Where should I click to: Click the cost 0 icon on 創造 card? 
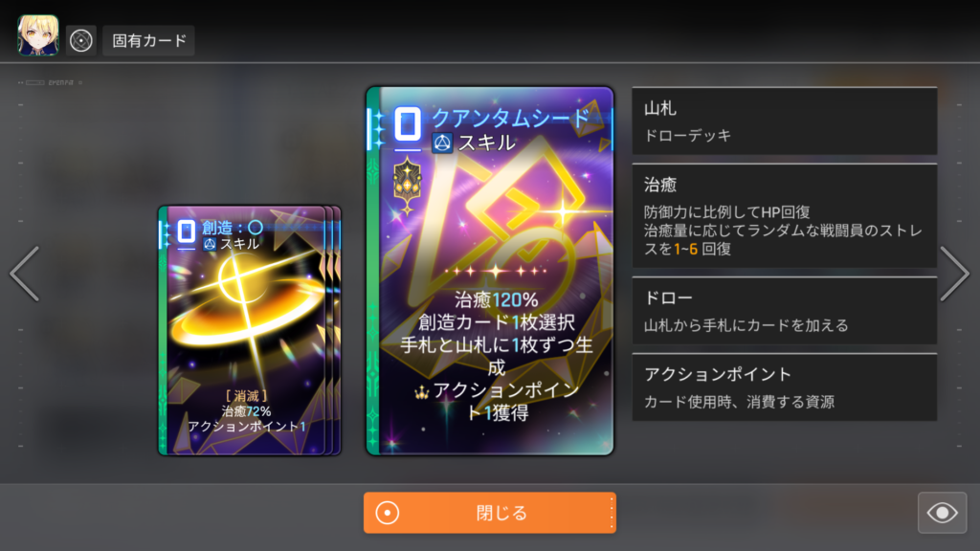pyautogui.click(x=187, y=231)
